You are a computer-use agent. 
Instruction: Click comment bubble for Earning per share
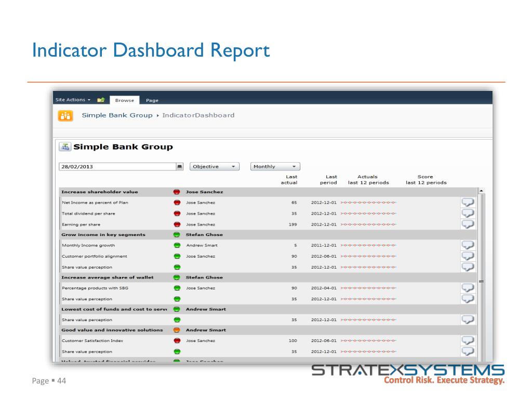pos(468,224)
